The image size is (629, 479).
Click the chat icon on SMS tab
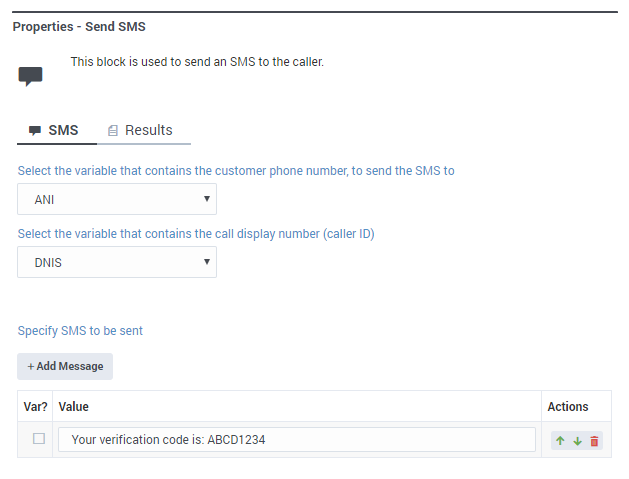point(35,131)
